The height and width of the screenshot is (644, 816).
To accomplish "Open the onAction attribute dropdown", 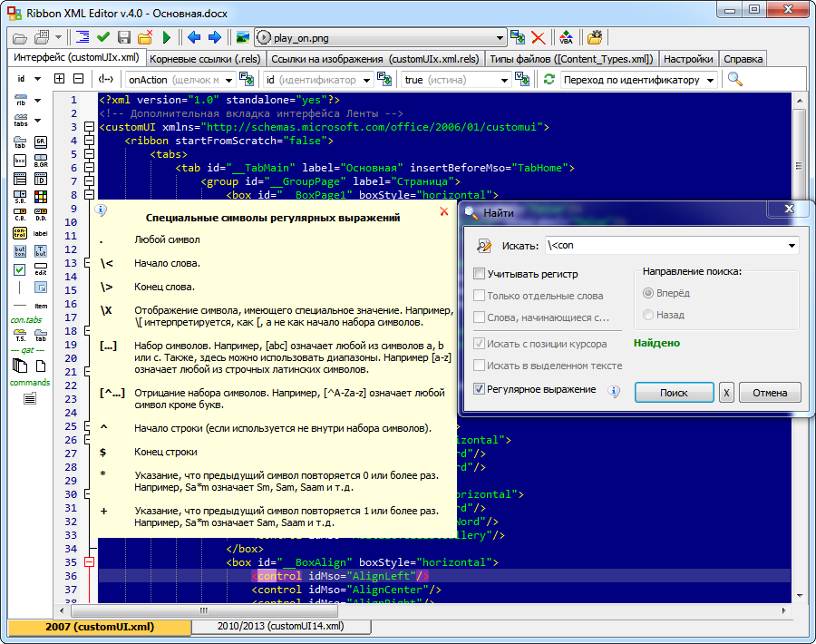I will click(229, 80).
